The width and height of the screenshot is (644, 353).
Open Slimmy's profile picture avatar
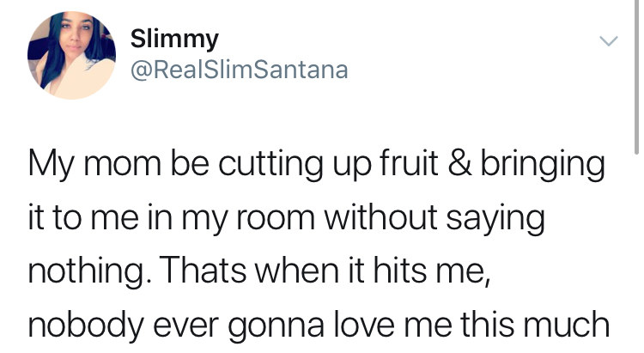click(x=71, y=55)
